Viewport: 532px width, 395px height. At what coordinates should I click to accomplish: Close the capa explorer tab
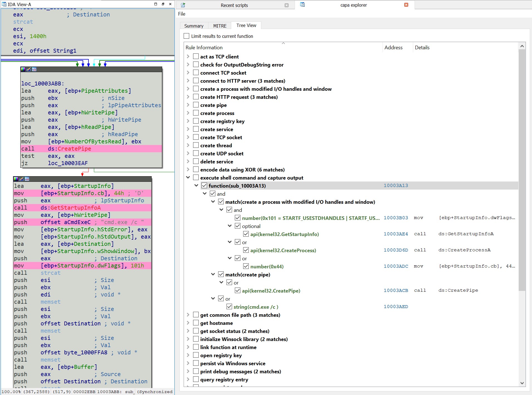click(x=406, y=5)
